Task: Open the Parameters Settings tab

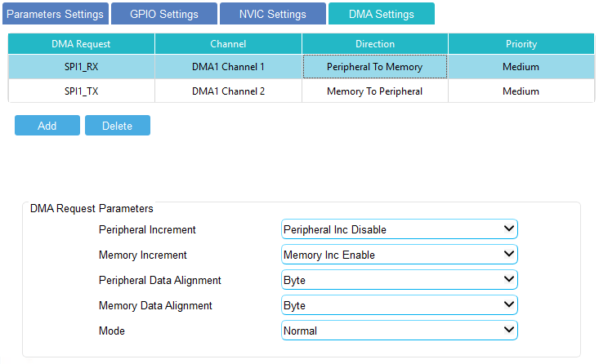Action: click(55, 14)
